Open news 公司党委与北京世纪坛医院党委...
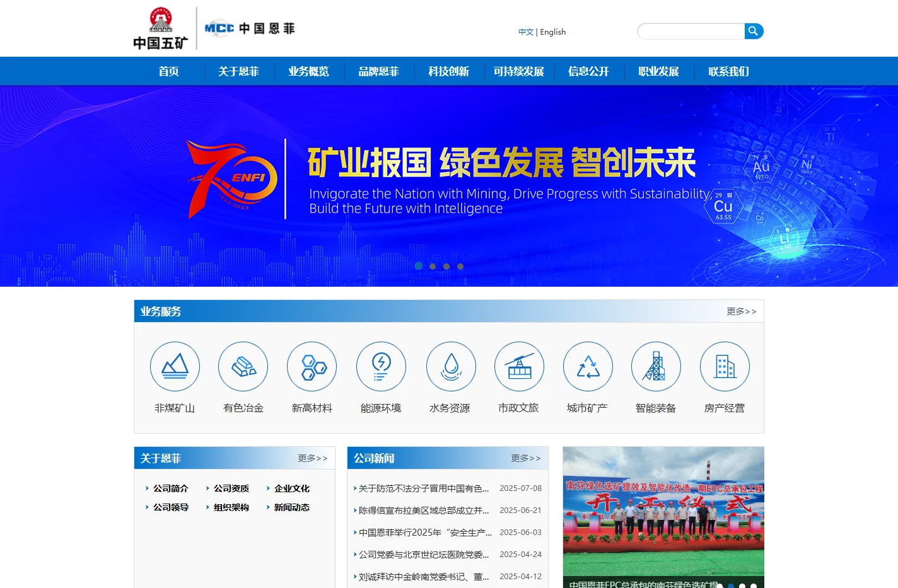 pos(424,555)
